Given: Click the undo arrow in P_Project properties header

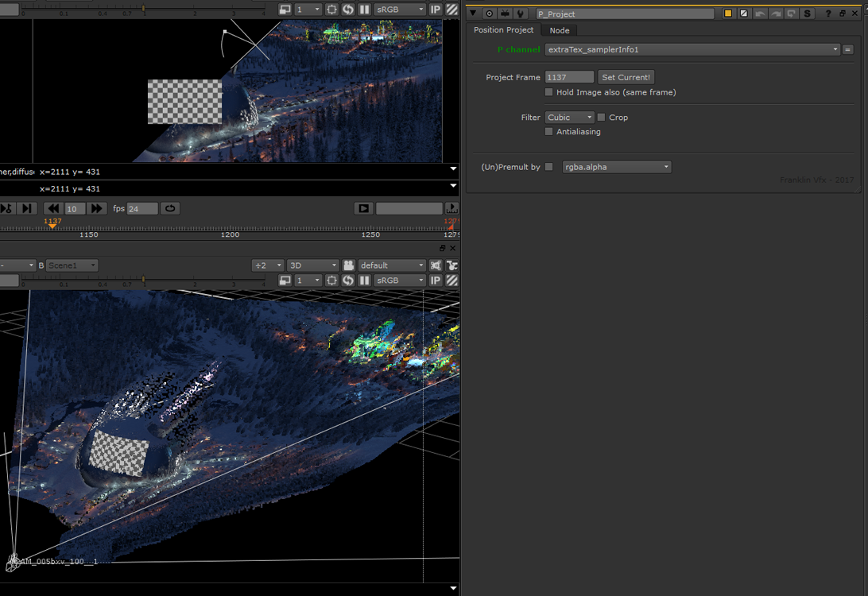Looking at the screenshot, I should [x=760, y=14].
